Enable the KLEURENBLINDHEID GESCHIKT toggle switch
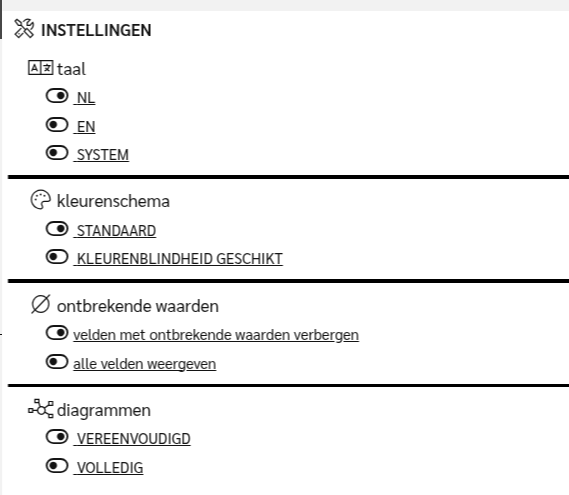Viewport: 569px width, 495px height. (57, 257)
